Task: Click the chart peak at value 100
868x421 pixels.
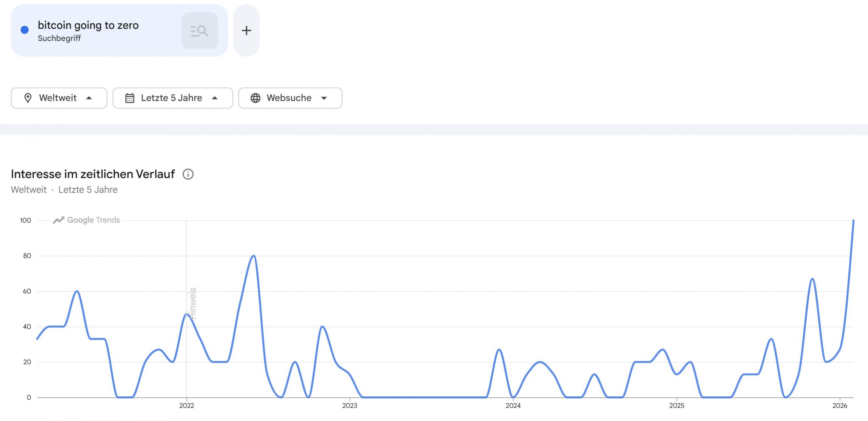Action: [853, 221]
